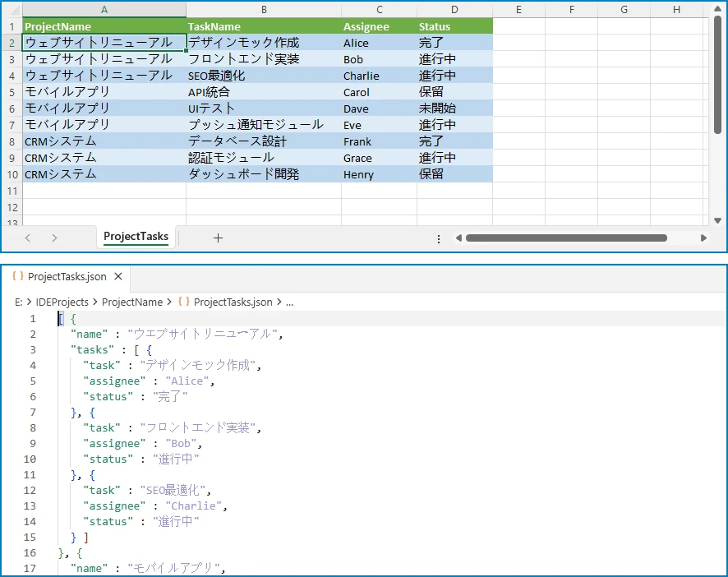Image resolution: width=728 pixels, height=577 pixels.
Task: Click cell containing 認証モジュール
Action: (x=264, y=158)
